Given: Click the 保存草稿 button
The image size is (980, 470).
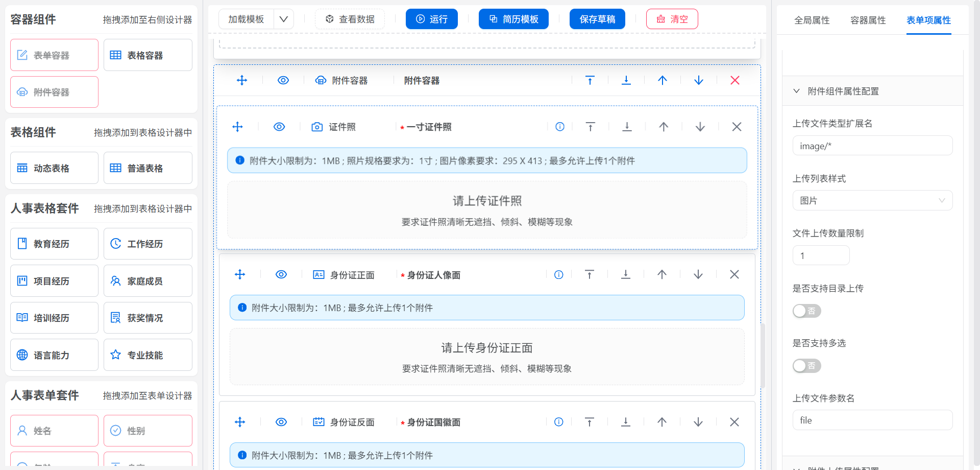Looking at the screenshot, I should 597,19.
